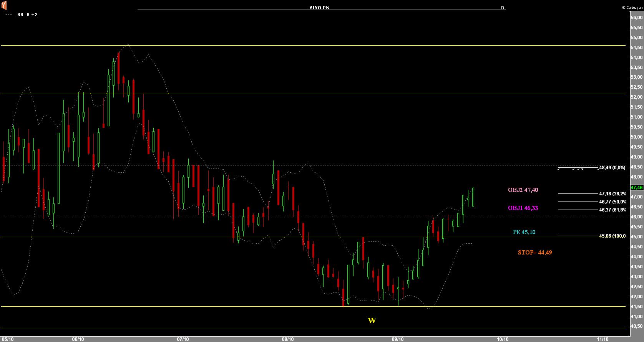Viewport: 644px width, 342px height.
Task: Click the orange Cartezyan logo icon
Action: tap(4, 5)
